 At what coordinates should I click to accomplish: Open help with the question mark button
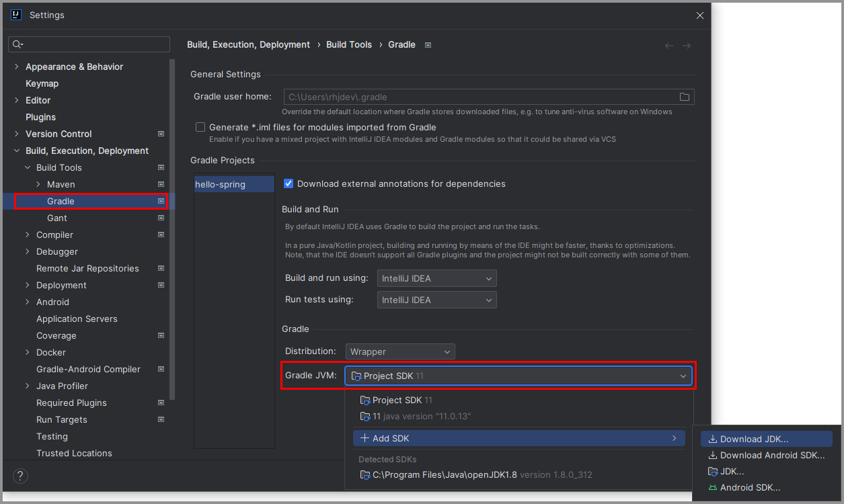click(x=20, y=476)
